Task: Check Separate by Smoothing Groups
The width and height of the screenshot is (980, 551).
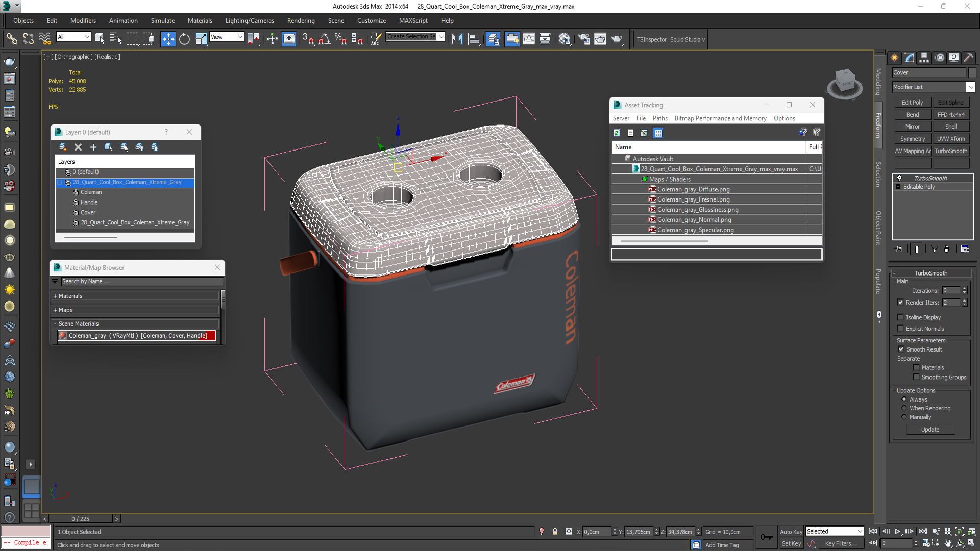Action: click(916, 377)
